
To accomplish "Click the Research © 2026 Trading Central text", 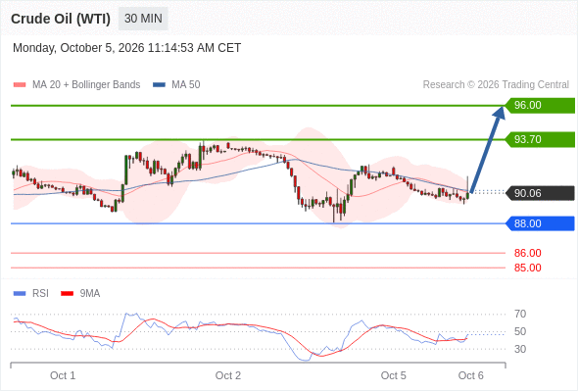I will point(496,85).
